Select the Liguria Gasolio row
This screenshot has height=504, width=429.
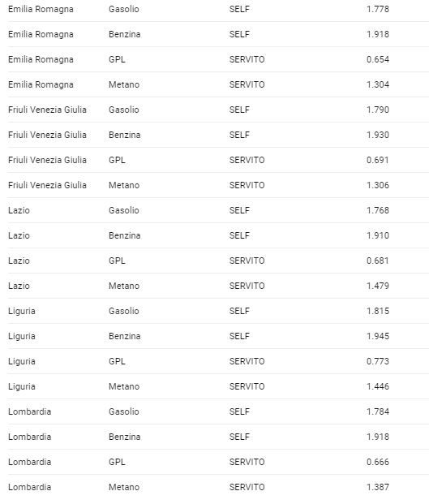[218, 311]
